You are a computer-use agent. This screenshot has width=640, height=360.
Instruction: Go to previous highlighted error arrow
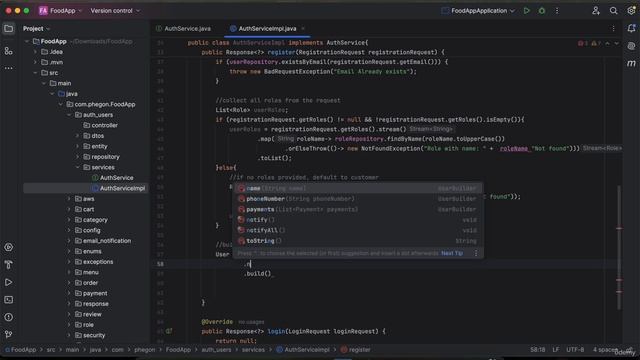tap(607, 43)
